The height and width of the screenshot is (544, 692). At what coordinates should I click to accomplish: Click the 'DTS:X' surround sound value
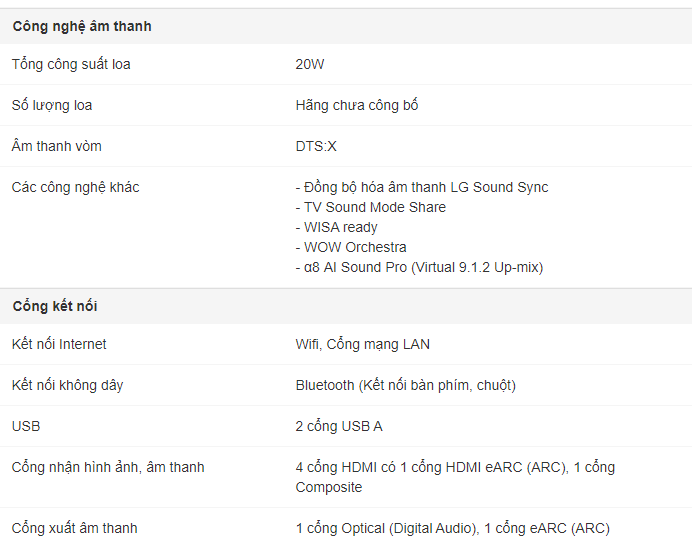(x=316, y=146)
